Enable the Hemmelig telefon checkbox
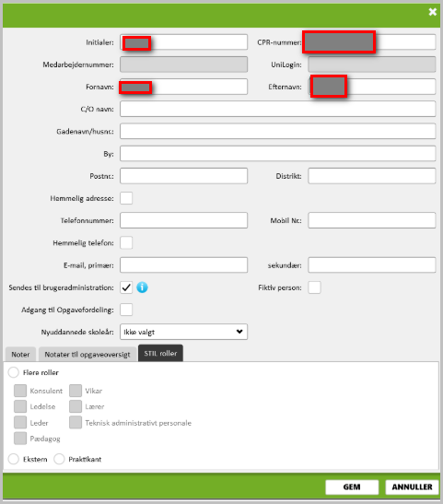This screenshot has width=443, height=504. 126,242
